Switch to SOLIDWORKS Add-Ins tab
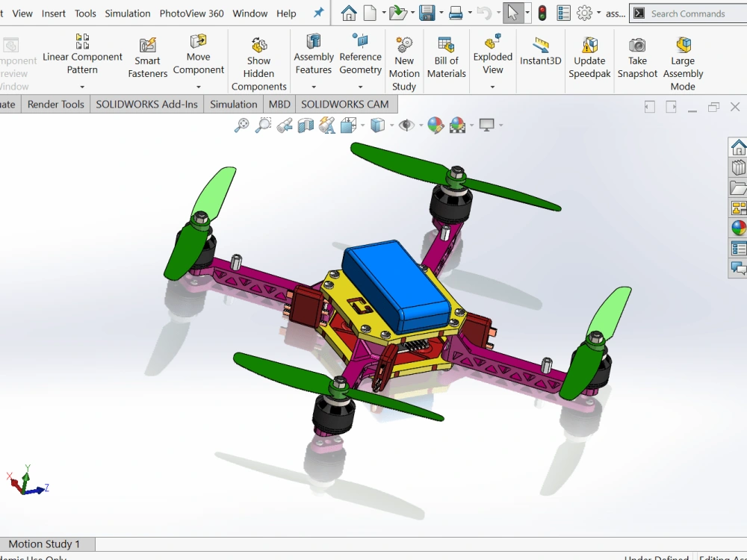This screenshot has height=560, width=747. pyautogui.click(x=146, y=105)
